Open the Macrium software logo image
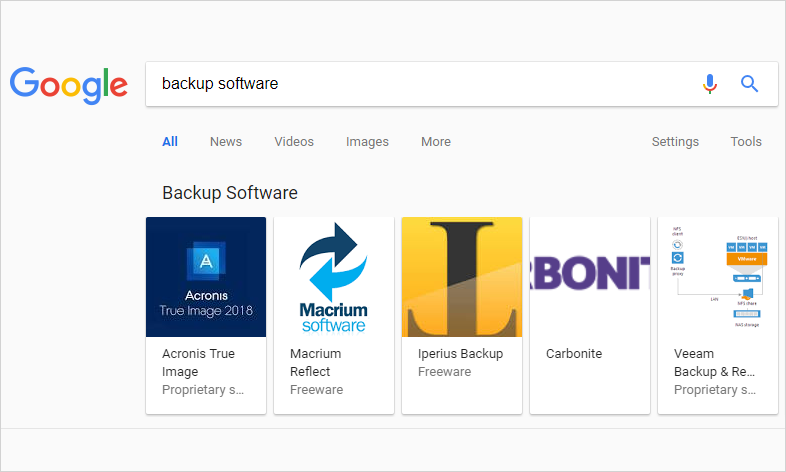 [334, 277]
